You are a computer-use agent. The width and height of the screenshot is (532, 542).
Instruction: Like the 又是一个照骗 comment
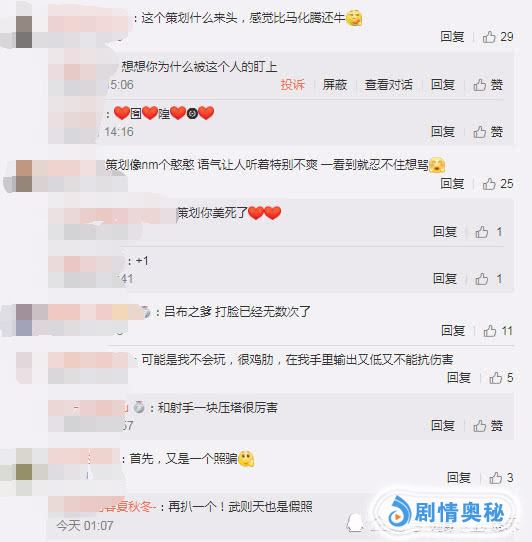tap(501, 478)
